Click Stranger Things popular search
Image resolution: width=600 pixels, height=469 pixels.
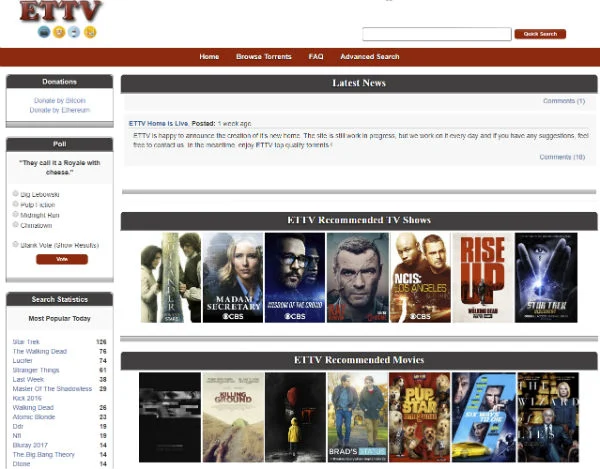(x=36, y=370)
